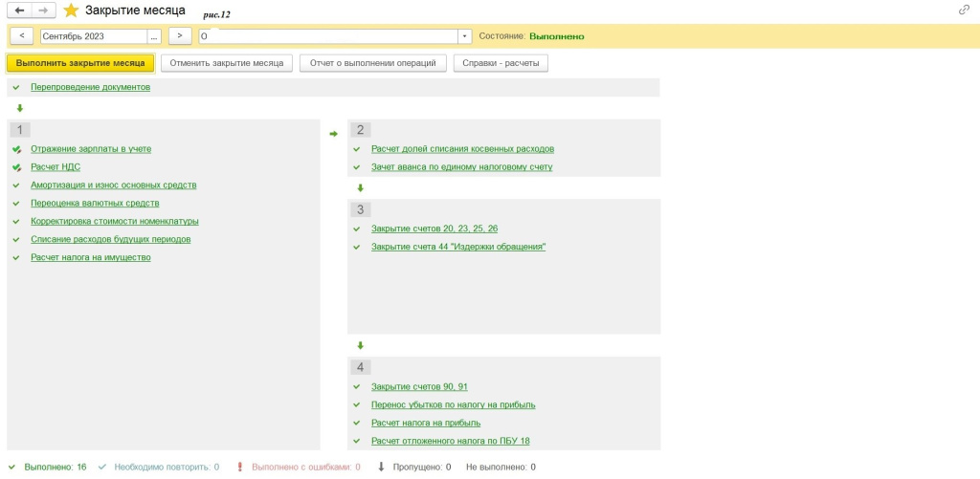980x479 pixels.
Task: Open Отражение зарплаты в учете operation
Action: click(91, 149)
